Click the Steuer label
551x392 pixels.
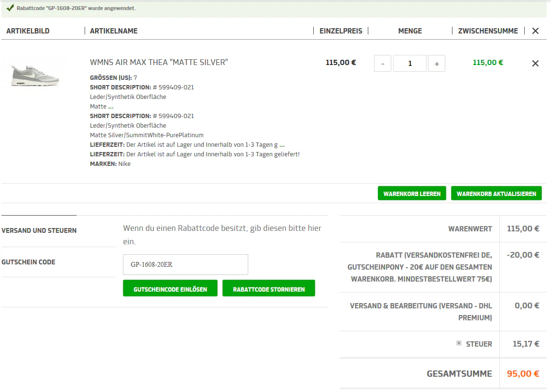coord(479,344)
